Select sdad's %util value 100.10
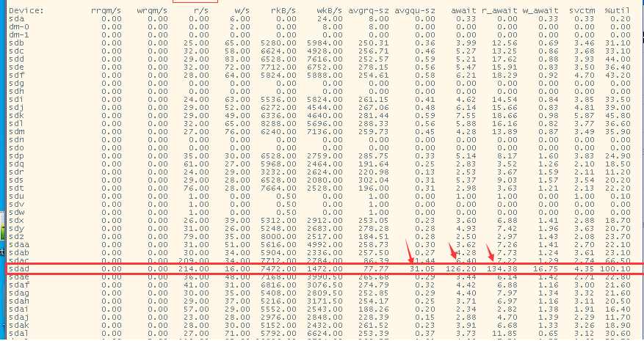Viewport: 644px width, 341px height. pyautogui.click(x=617, y=269)
